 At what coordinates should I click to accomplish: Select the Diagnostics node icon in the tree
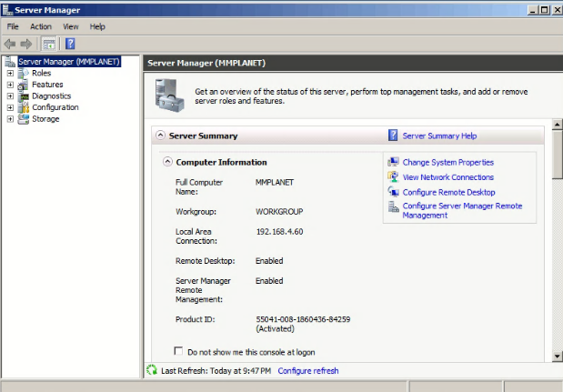24,96
